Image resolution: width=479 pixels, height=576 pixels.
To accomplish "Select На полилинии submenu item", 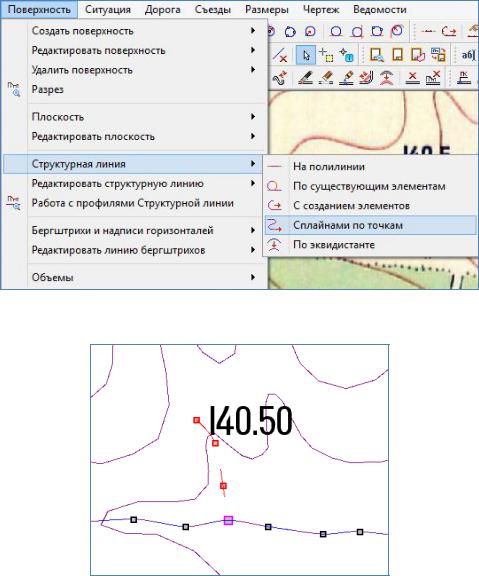I will (370, 166).
